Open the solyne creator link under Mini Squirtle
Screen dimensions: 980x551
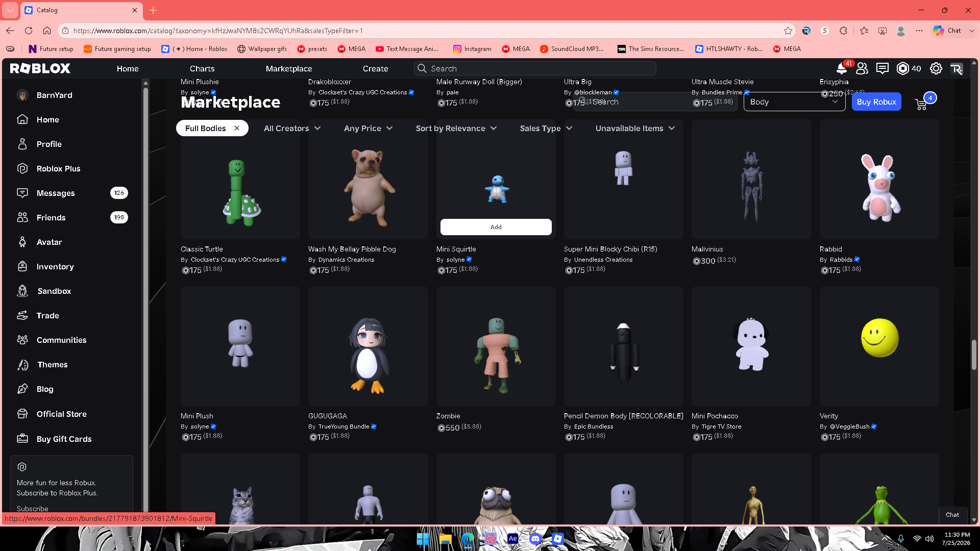point(455,260)
